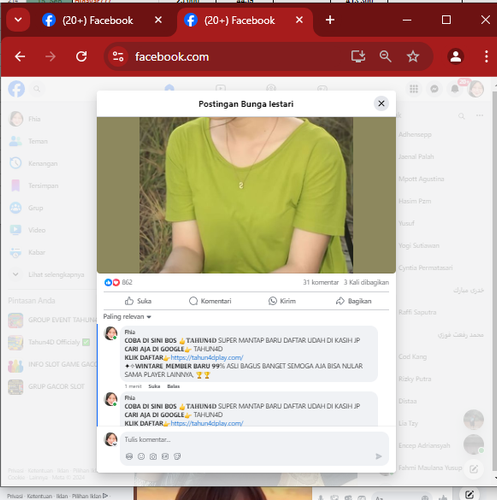Open tab search chevron dropdown
The height and width of the screenshot is (500, 497).
(18, 20)
